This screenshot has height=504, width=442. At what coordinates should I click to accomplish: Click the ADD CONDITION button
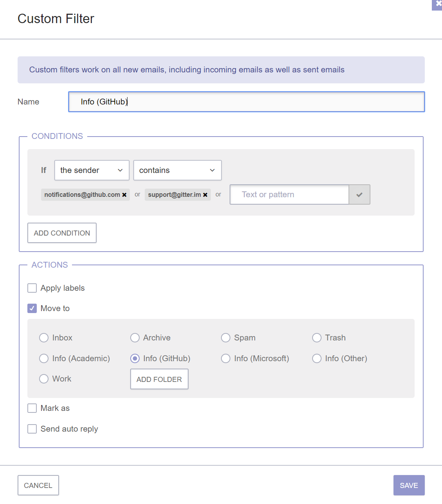click(x=62, y=233)
